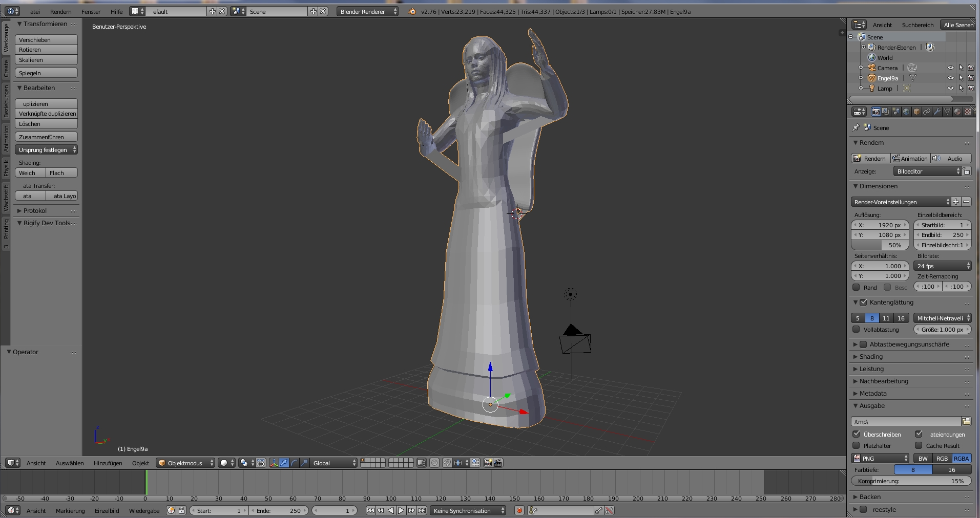Select the rotate manipulator icon in viewport header

click(x=294, y=463)
